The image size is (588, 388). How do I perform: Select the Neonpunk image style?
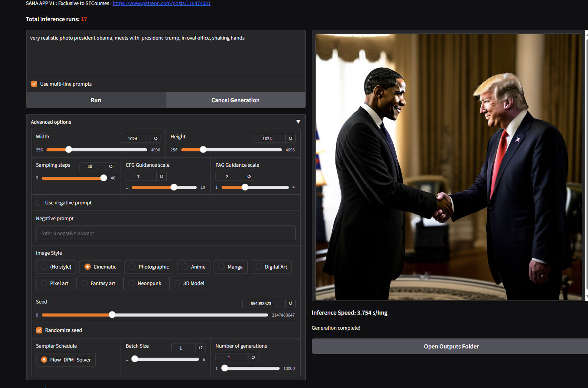coord(145,283)
